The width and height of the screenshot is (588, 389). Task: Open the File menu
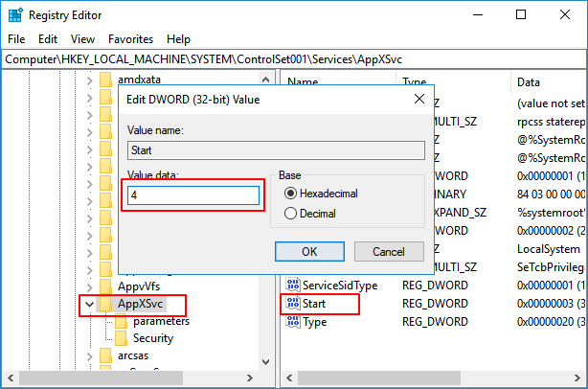16,39
